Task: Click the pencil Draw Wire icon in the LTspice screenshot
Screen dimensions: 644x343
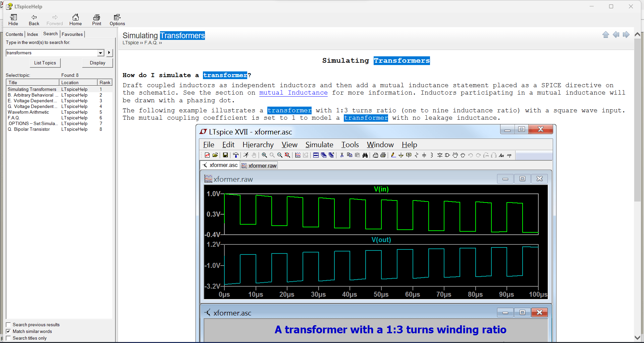Action: (x=393, y=155)
